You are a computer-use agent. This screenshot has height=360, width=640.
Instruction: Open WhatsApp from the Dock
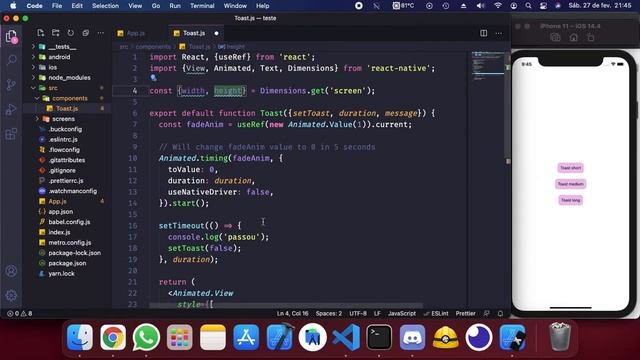point(146,337)
